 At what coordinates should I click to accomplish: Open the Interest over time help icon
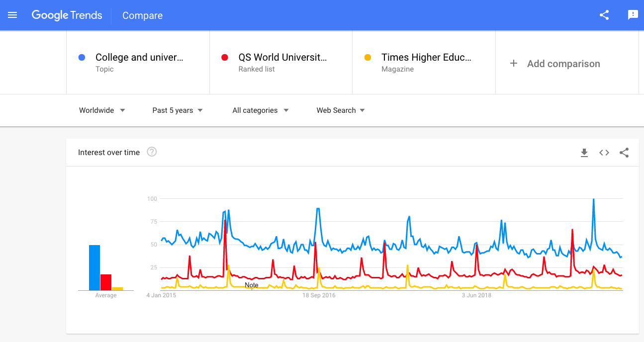point(152,152)
